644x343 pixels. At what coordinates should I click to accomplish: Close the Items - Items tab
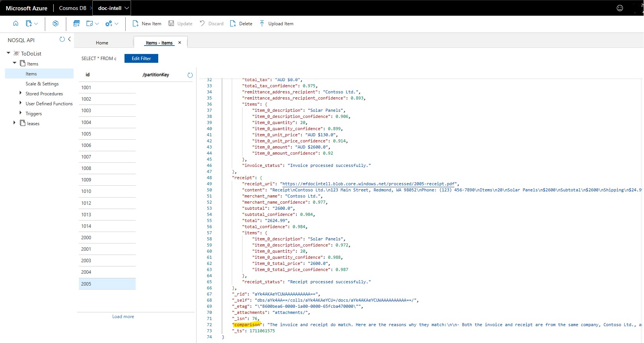coord(180,42)
